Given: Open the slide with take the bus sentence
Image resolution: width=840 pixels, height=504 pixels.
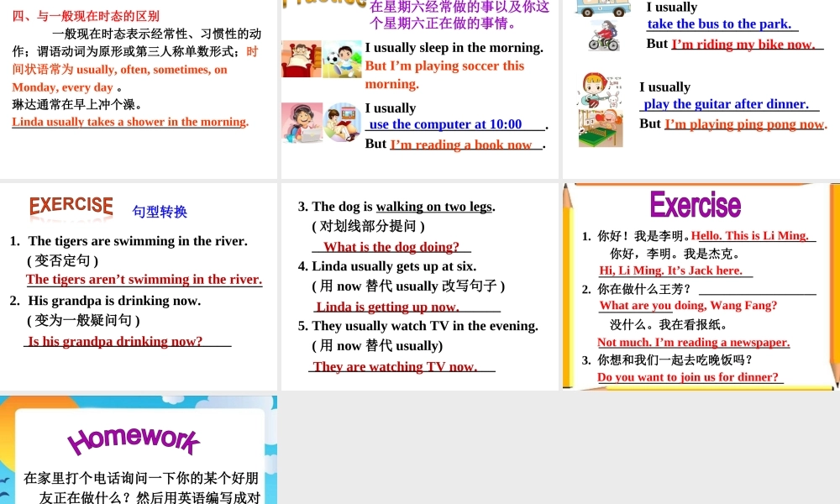Looking at the screenshot, I should click(x=701, y=89).
